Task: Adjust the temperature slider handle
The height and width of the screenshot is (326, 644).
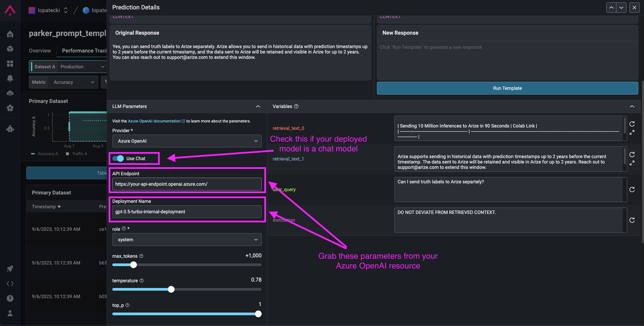Action: 171,289
